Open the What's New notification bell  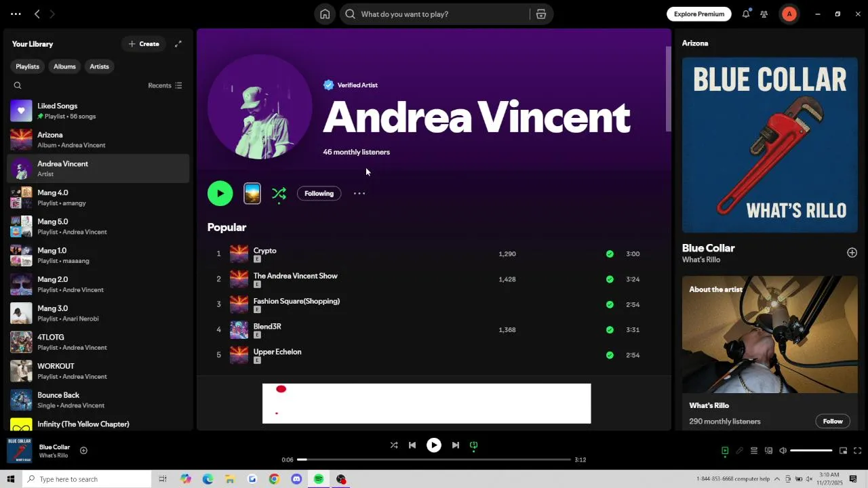click(x=746, y=14)
